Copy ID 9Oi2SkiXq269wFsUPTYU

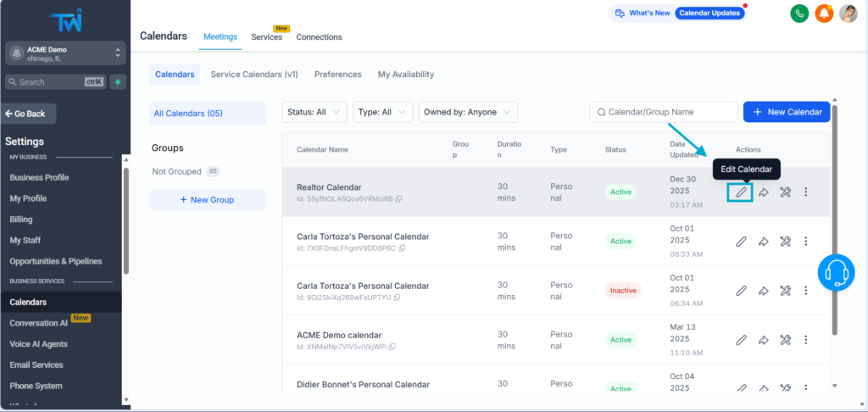[x=397, y=298]
